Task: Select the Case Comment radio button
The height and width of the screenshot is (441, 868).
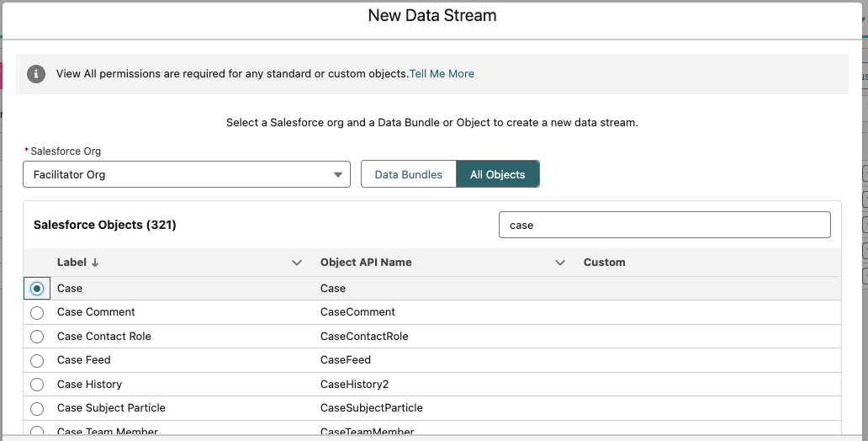Action: point(37,312)
